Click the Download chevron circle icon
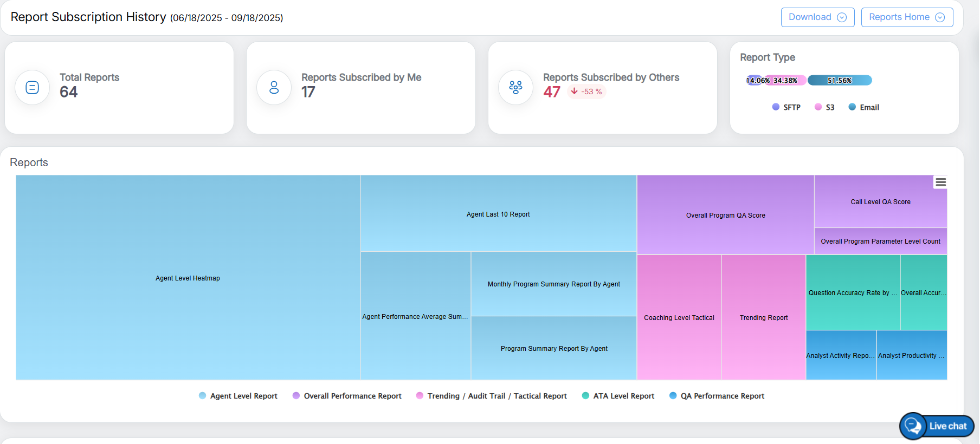 842,17
